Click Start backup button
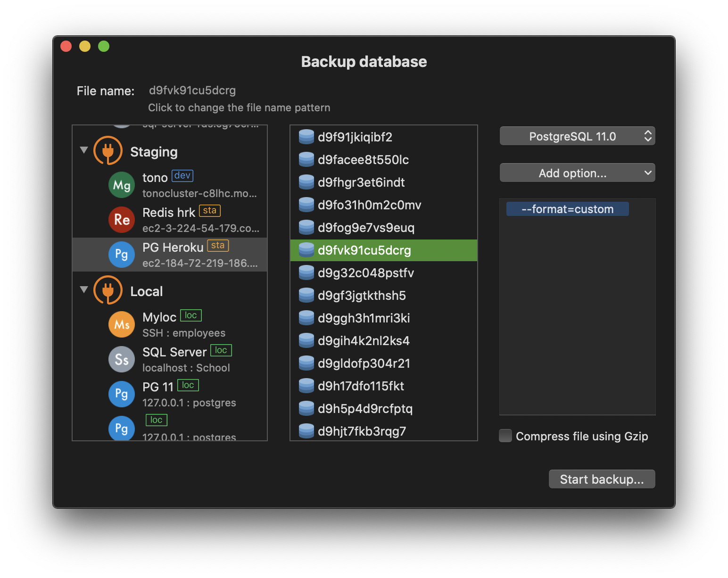Image resolution: width=728 pixels, height=578 pixels. 602,479
